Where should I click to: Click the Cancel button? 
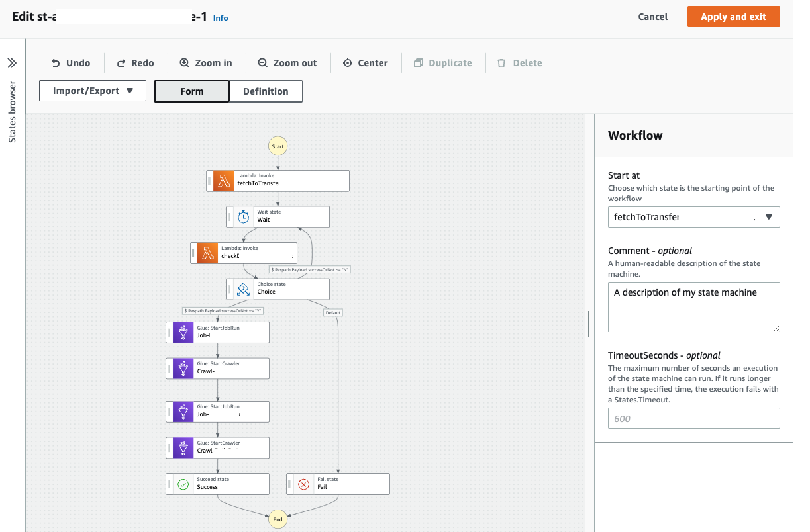[x=652, y=17]
